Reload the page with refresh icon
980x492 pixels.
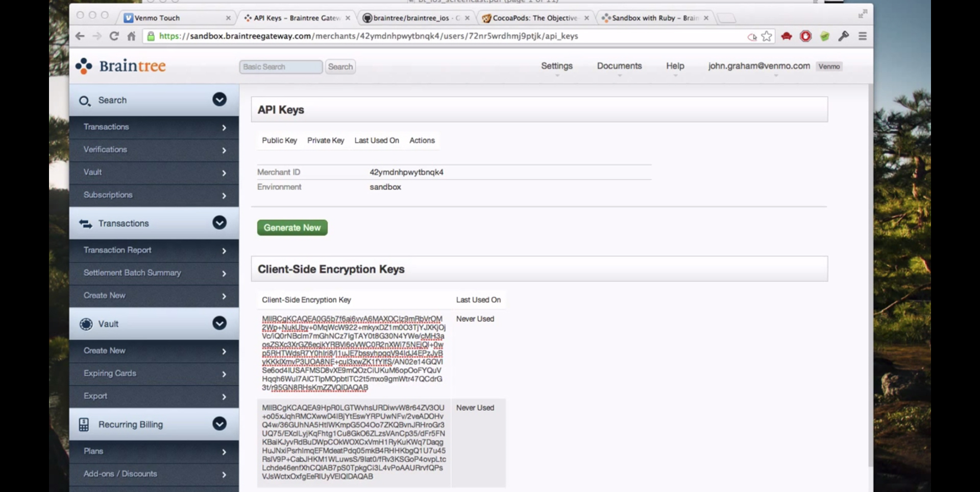[114, 36]
